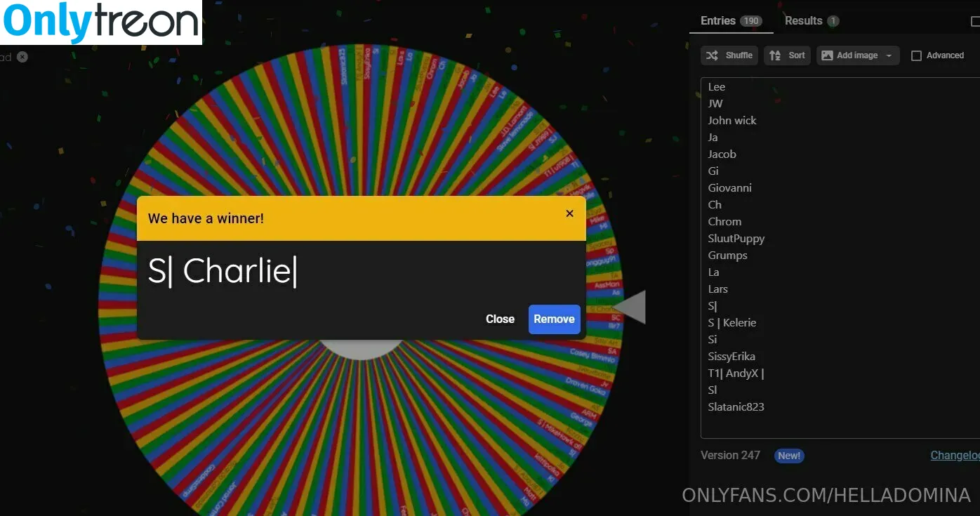Click the Add image button
This screenshot has width=980, height=516.
click(x=858, y=55)
